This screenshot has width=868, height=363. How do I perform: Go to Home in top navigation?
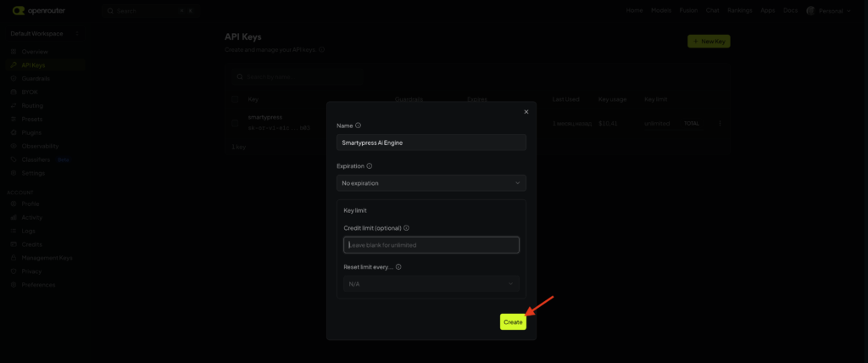coord(634,10)
